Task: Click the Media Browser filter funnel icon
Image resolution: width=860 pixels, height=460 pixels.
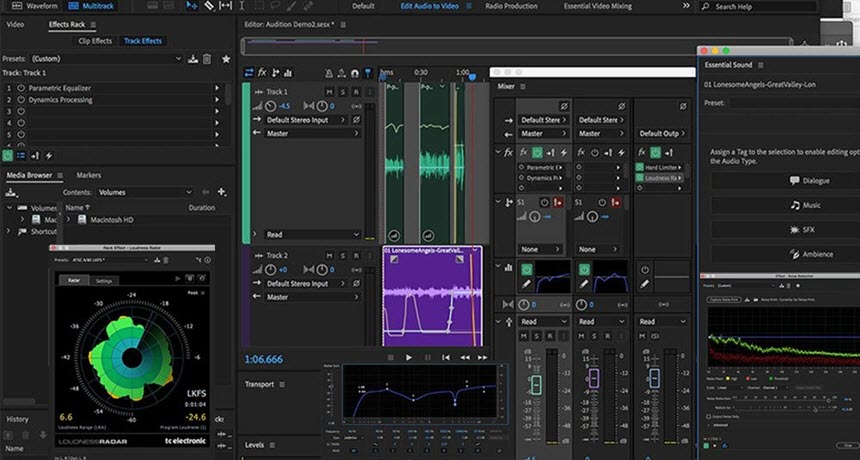Action: (222, 192)
